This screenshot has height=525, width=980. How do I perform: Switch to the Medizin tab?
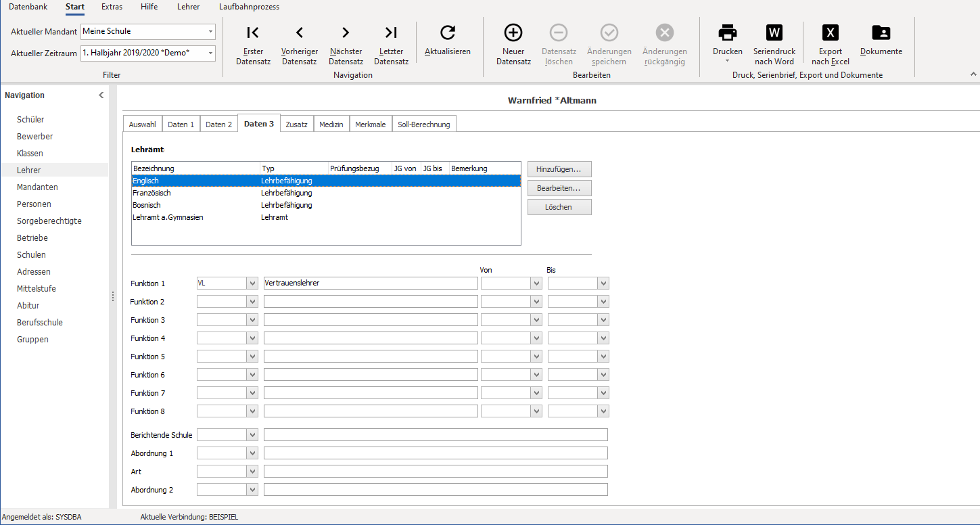[x=331, y=124]
